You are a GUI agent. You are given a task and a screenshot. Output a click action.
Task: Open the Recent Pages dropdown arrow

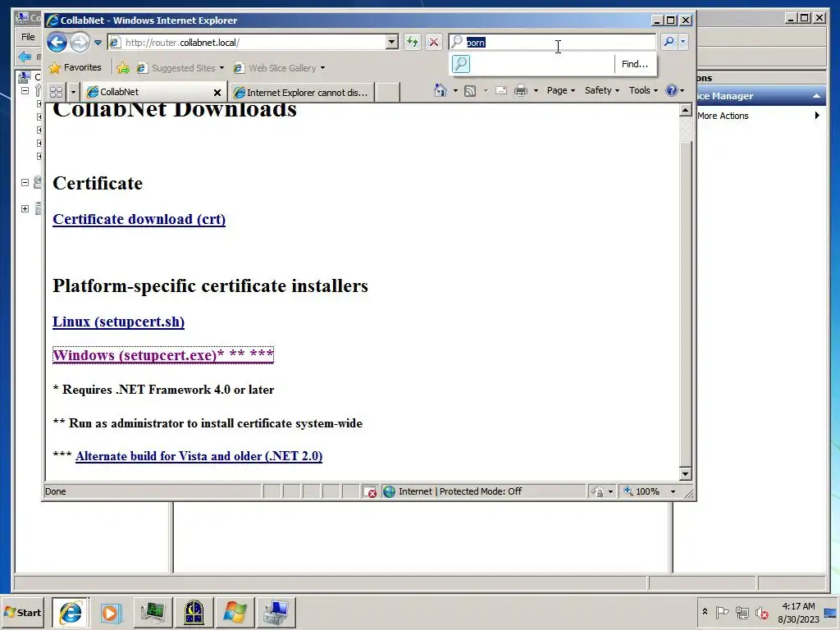[x=98, y=43]
